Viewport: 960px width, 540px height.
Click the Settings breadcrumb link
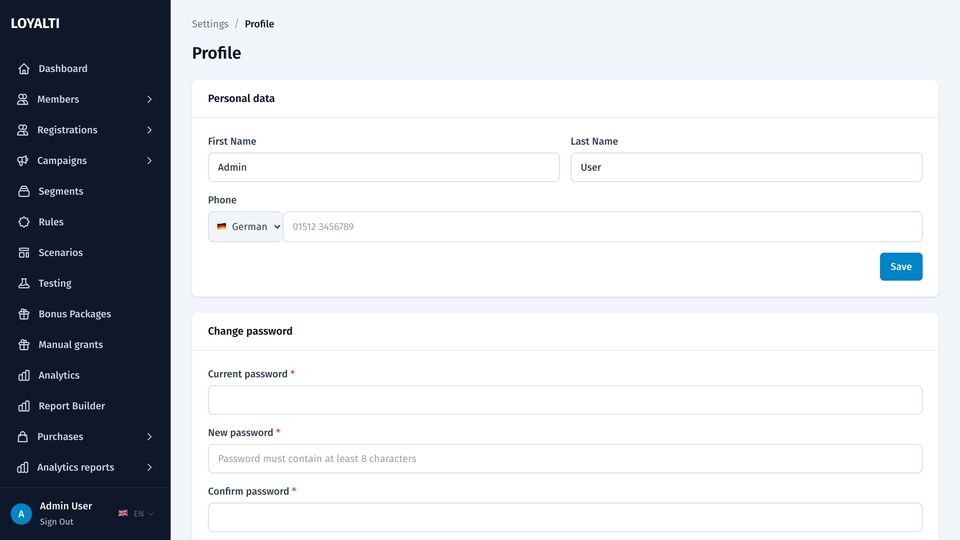(x=210, y=24)
